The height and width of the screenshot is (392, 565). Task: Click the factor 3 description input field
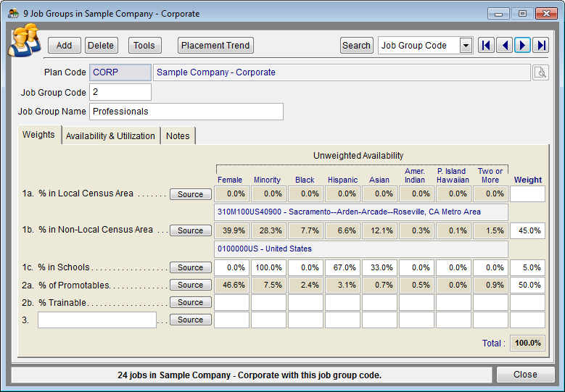[97, 320]
